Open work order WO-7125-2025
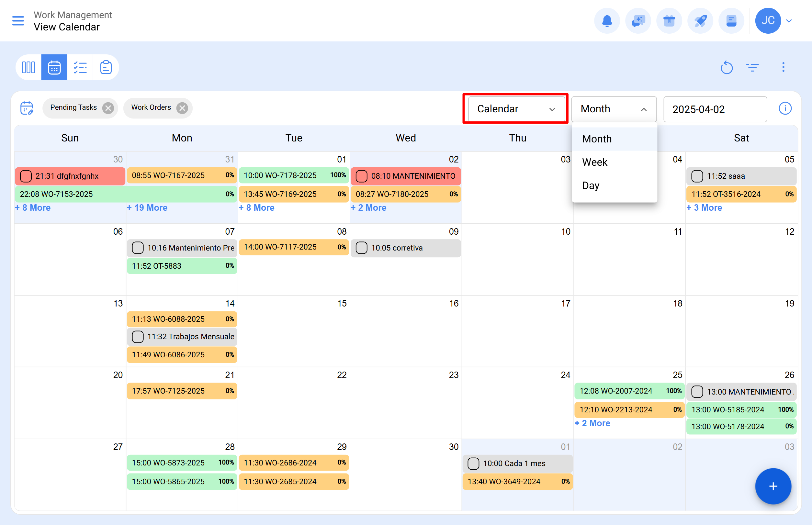This screenshot has width=812, height=525. (x=182, y=391)
